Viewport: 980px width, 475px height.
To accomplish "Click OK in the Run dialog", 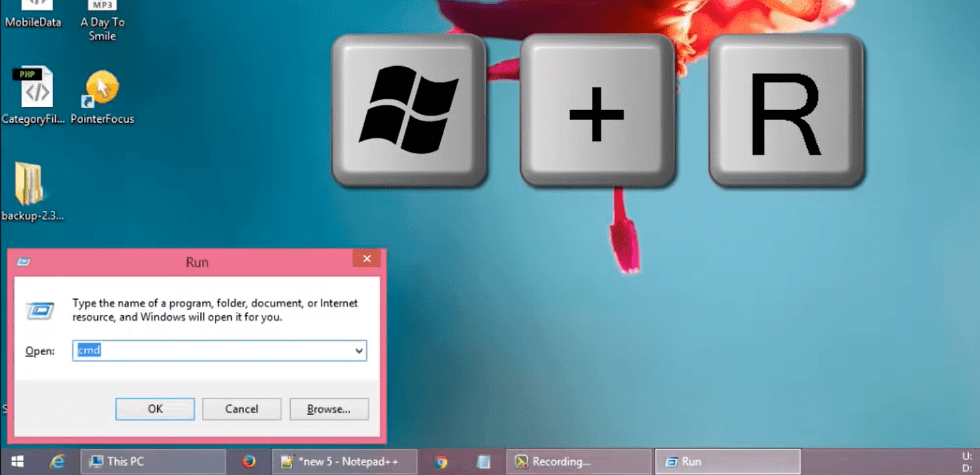I will tap(155, 409).
